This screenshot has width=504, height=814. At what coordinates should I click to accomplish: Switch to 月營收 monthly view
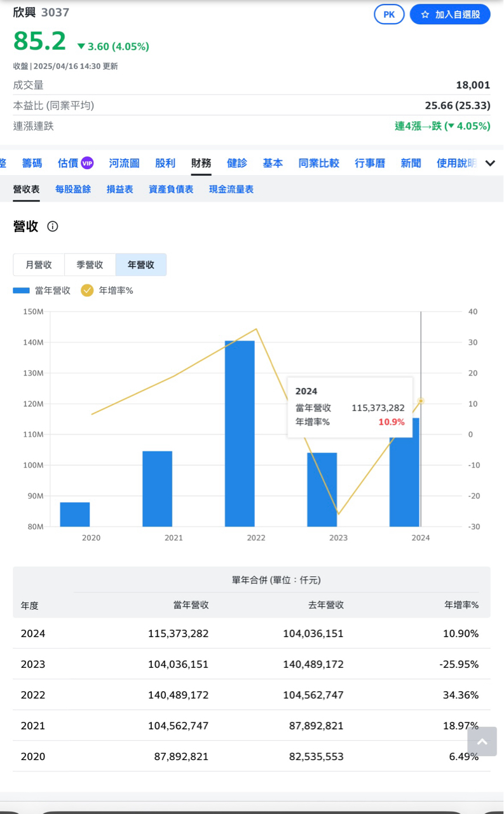pyautogui.click(x=39, y=265)
